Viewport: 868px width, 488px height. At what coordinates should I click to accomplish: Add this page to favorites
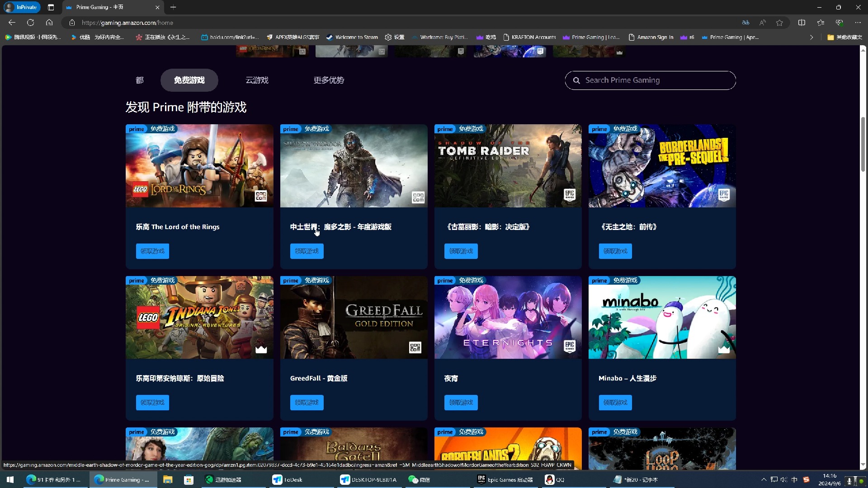point(779,23)
